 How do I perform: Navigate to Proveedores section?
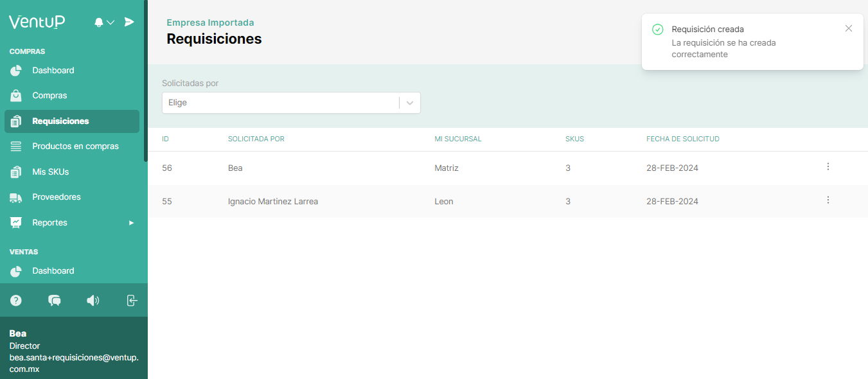[x=57, y=197]
